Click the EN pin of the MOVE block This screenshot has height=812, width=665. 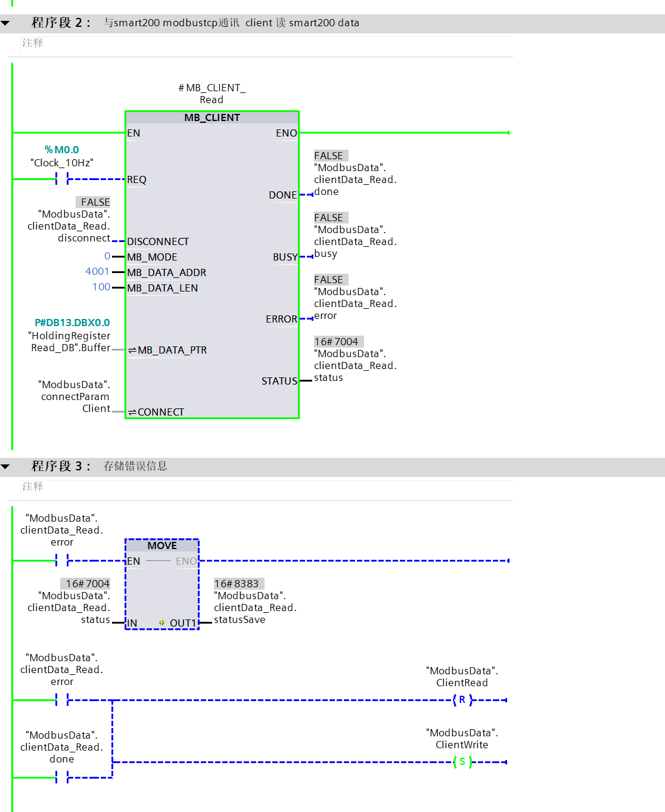pyautogui.click(x=133, y=561)
